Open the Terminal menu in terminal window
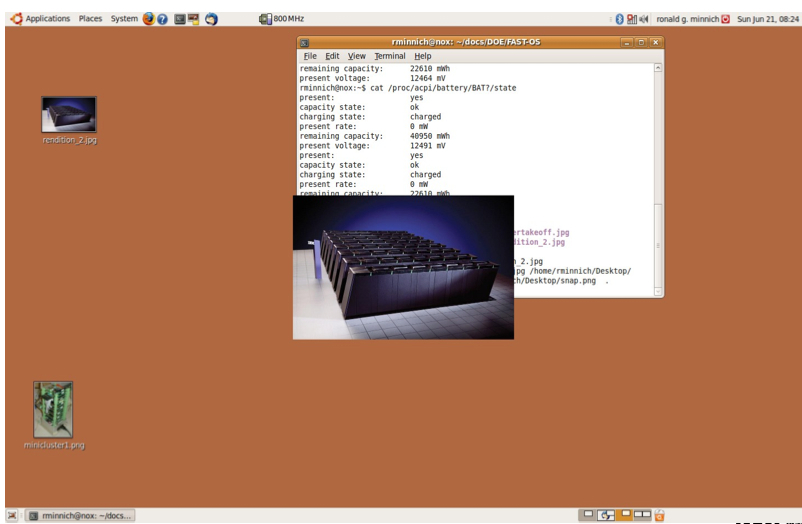This screenshot has height=524, width=802. [x=390, y=56]
